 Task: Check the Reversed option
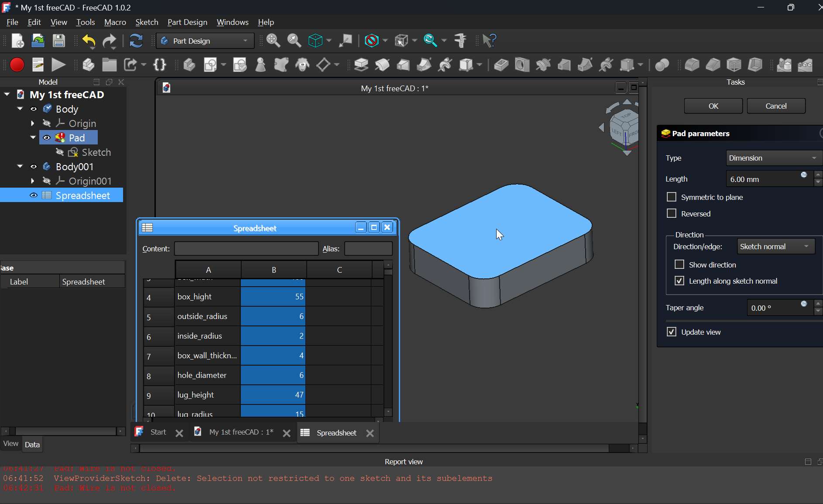click(x=672, y=214)
